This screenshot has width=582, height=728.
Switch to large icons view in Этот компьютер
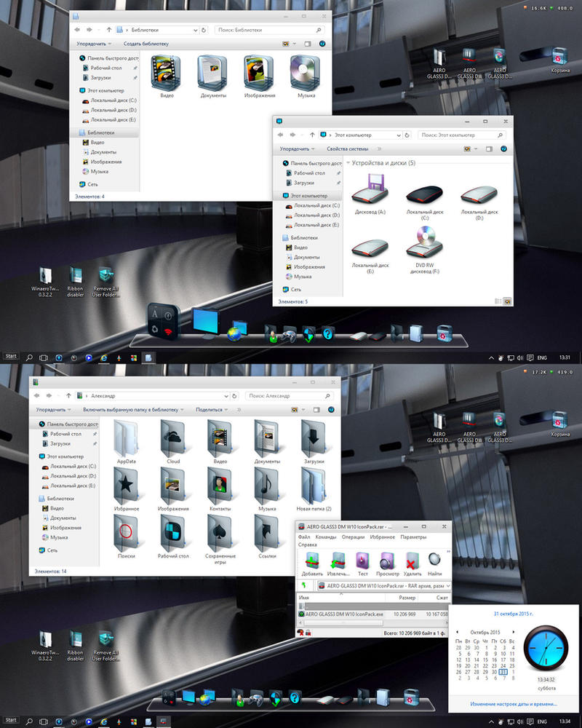pos(507,301)
